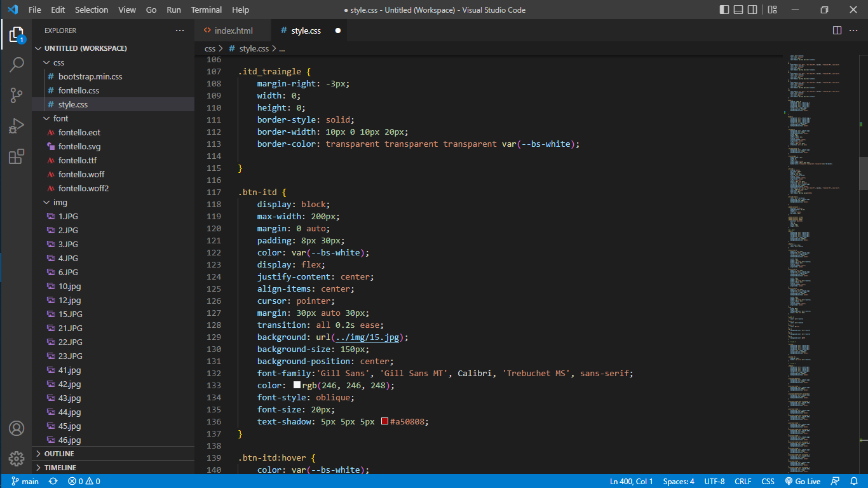868x488 pixels.
Task: Click the code minimap overview
Action: pyautogui.click(x=821, y=264)
